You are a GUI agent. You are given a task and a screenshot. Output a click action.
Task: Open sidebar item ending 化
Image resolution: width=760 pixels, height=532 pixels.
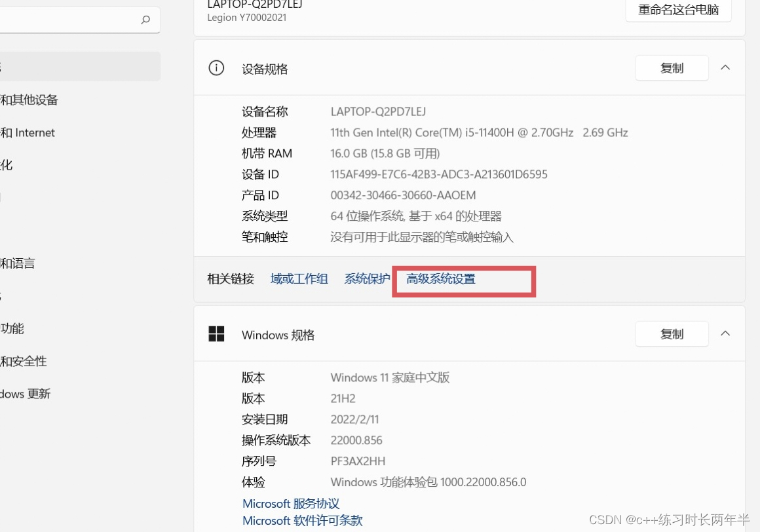[7, 164]
